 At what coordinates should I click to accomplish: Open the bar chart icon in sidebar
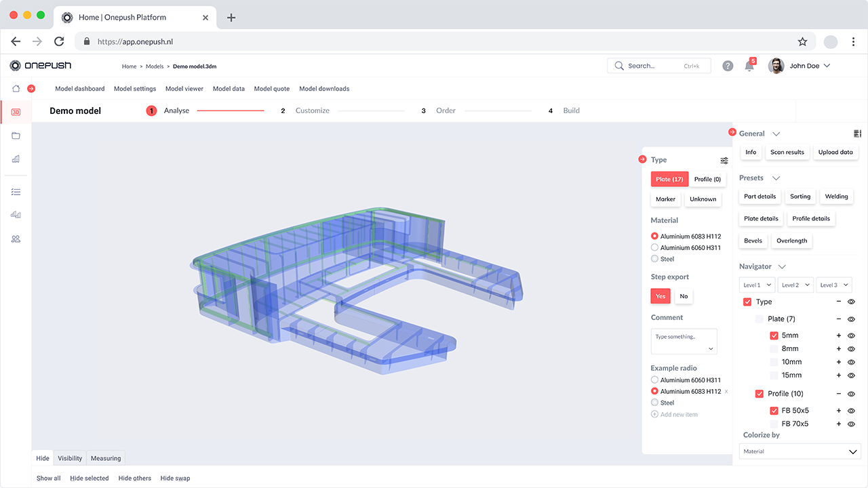point(16,159)
